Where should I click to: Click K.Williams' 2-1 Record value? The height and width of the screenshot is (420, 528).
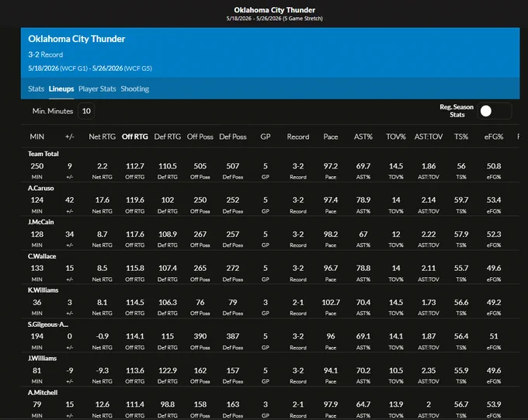pyautogui.click(x=298, y=303)
